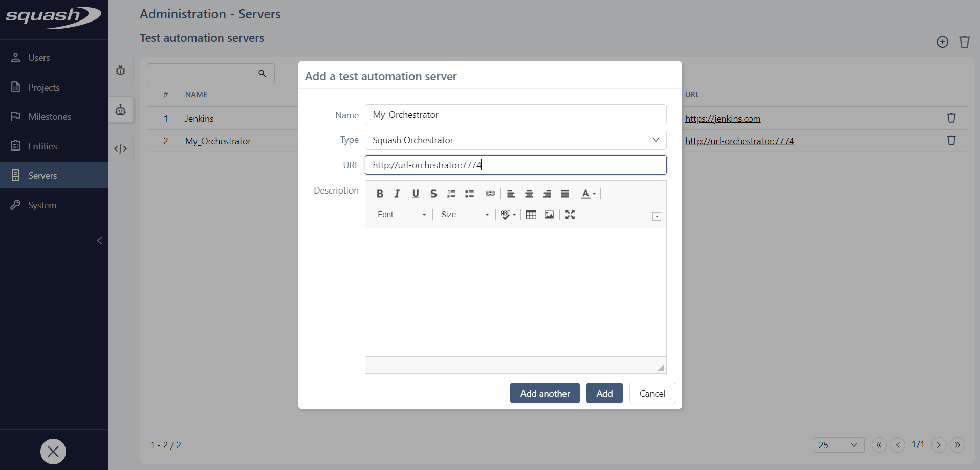
Task: Insert a link in the description
Action: point(490,194)
